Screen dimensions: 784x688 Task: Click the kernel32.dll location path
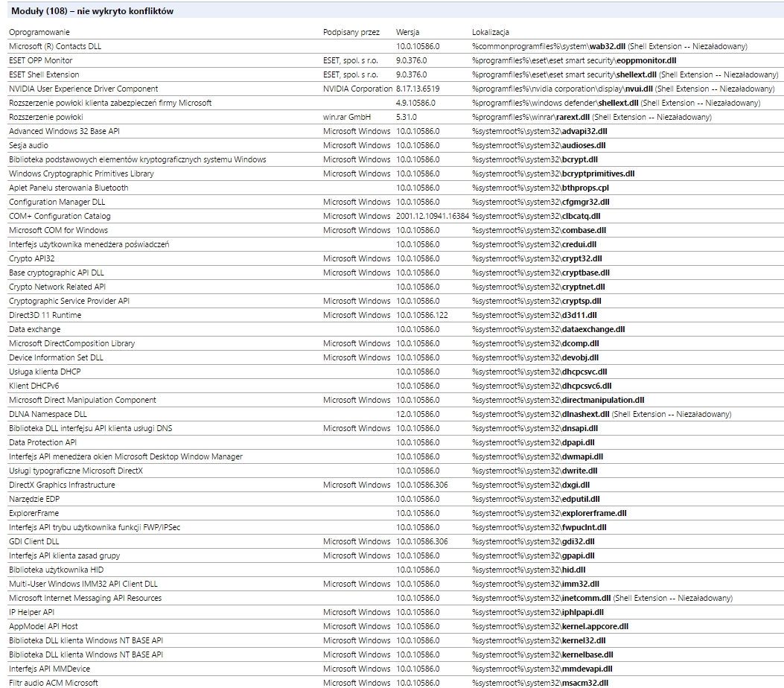(x=538, y=640)
